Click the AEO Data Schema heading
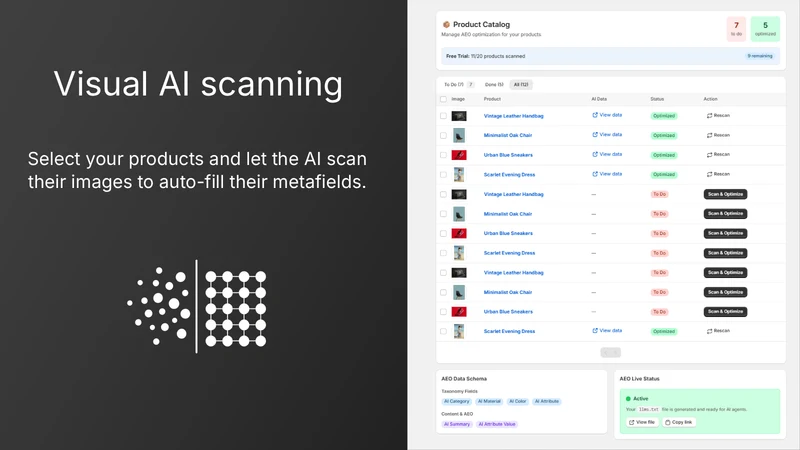800x450 pixels. pos(464,379)
